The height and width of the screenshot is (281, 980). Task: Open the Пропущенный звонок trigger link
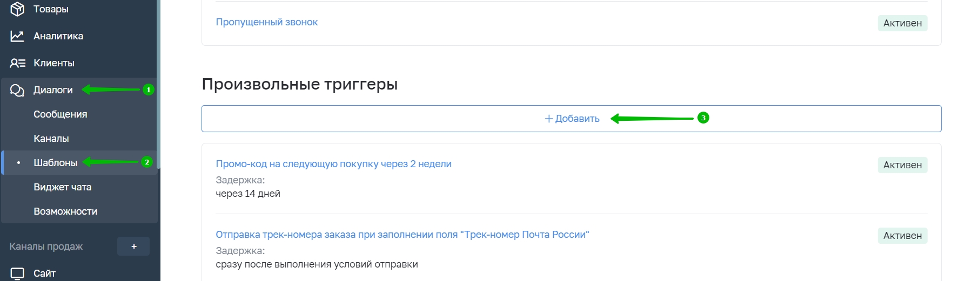267,22
